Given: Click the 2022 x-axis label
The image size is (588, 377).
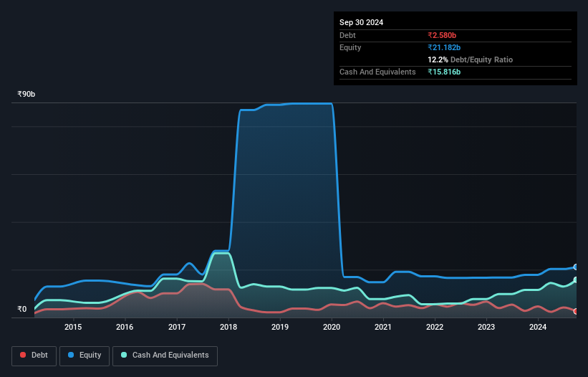Looking at the screenshot, I should (x=435, y=327).
